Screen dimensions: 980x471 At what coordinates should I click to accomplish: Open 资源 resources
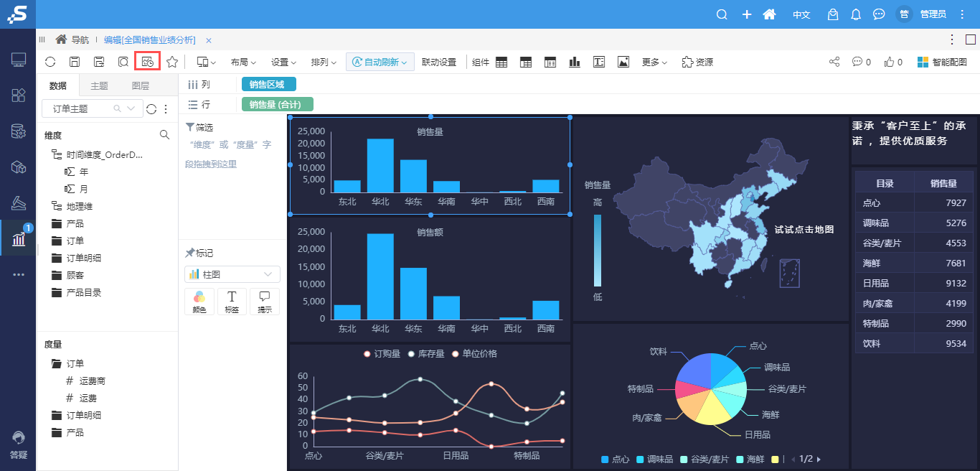click(x=697, y=62)
